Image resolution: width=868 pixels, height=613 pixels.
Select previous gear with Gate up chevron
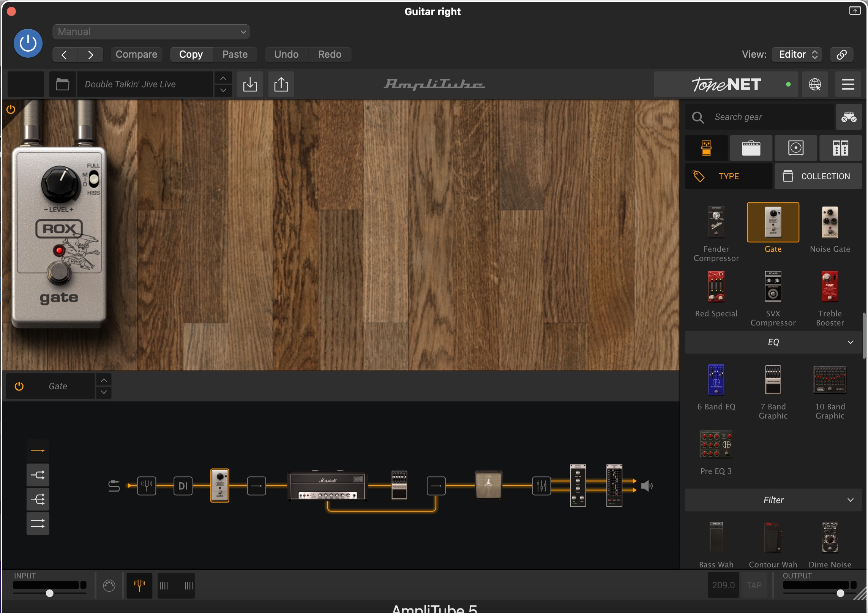(104, 380)
